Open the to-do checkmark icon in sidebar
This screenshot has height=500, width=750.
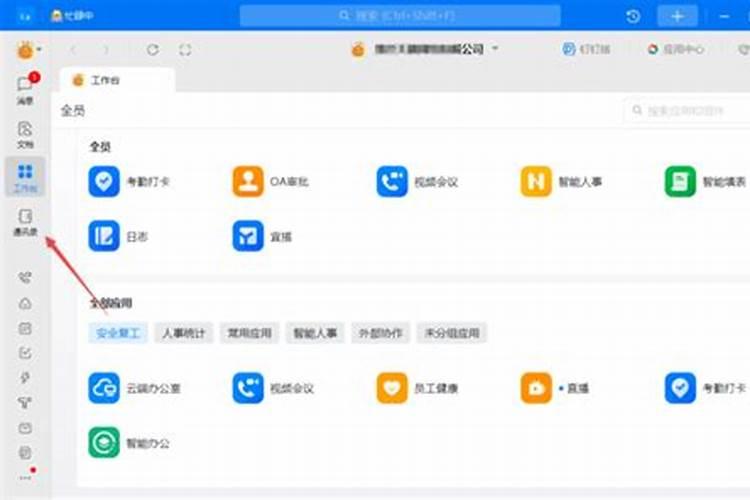tap(25, 353)
